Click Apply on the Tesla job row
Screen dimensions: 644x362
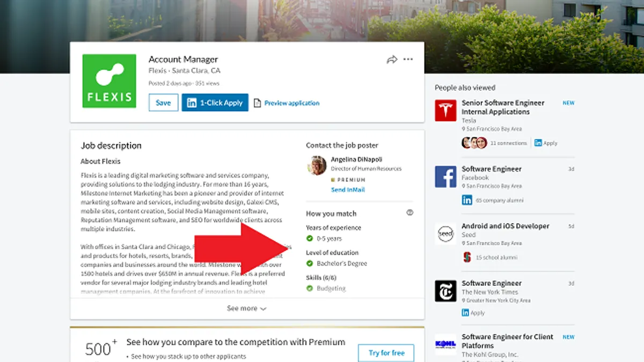[x=546, y=143]
